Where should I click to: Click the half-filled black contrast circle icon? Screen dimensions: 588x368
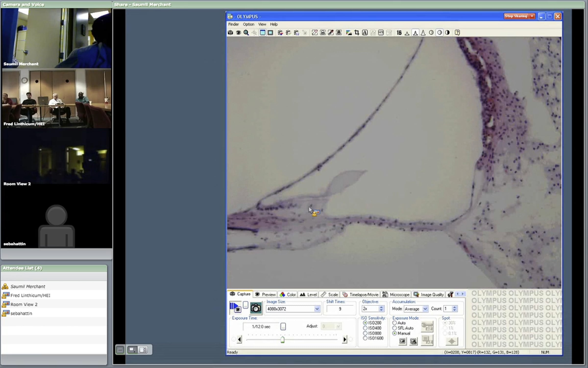447,33
